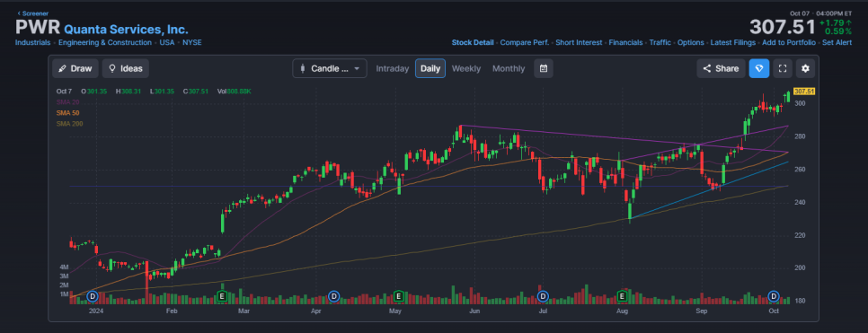Screen dimensions: 868x333
Task: Click the earnings marker near August
Action: point(622,296)
